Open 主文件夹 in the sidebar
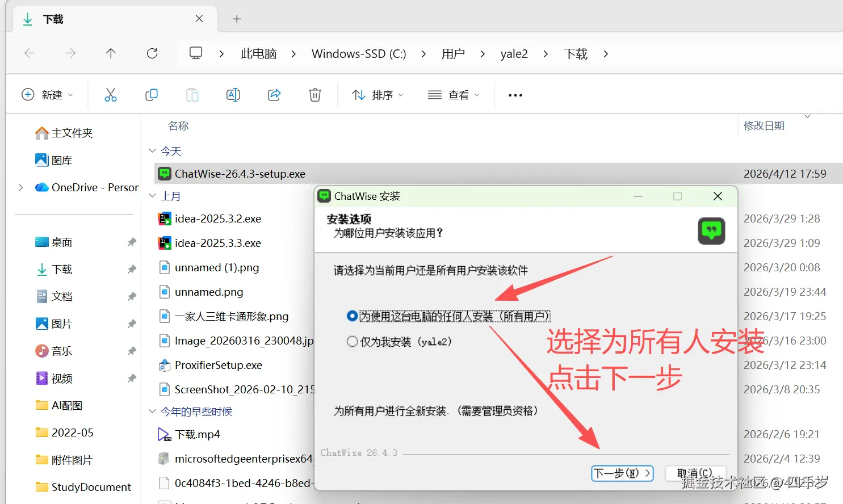Viewport: 843px width, 504px height. pyautogui.click(x=64, y=133)
